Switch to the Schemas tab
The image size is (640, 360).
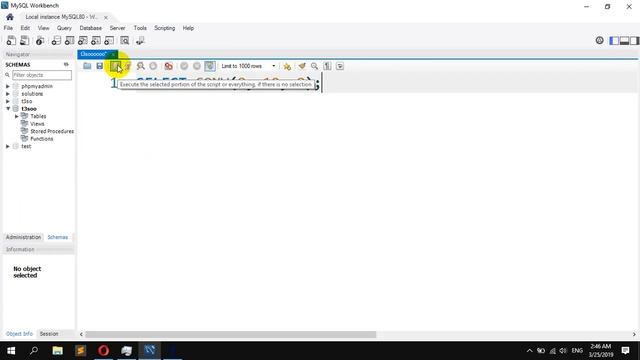(x=58, y=237)
